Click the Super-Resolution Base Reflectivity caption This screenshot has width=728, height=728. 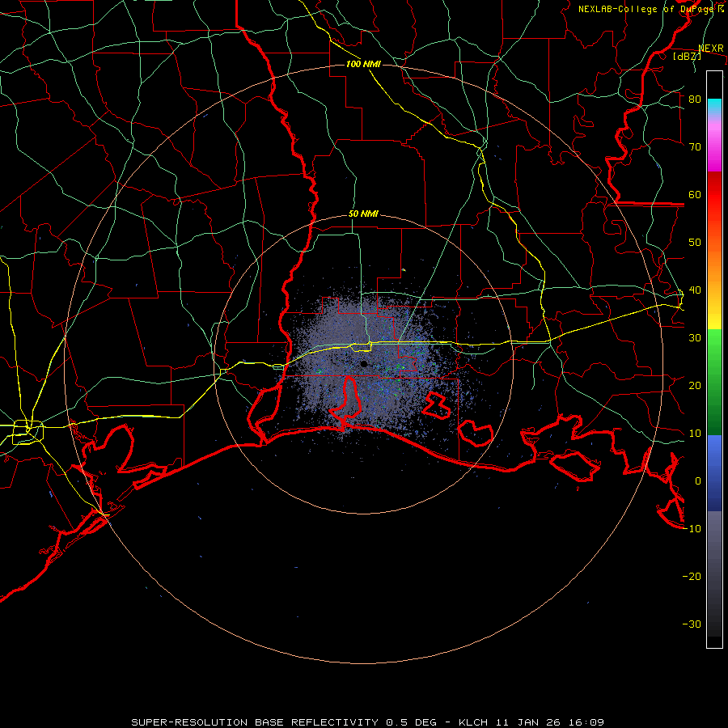coord(368,722)
